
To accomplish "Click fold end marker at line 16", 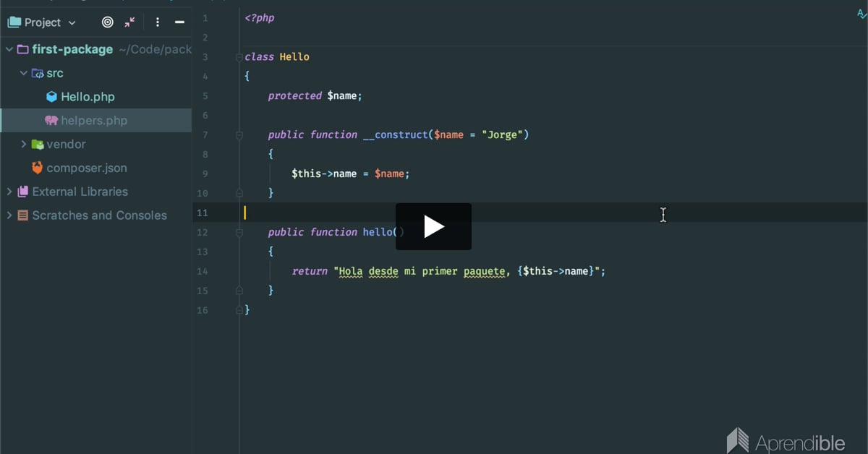I will (x=239, y=310).
